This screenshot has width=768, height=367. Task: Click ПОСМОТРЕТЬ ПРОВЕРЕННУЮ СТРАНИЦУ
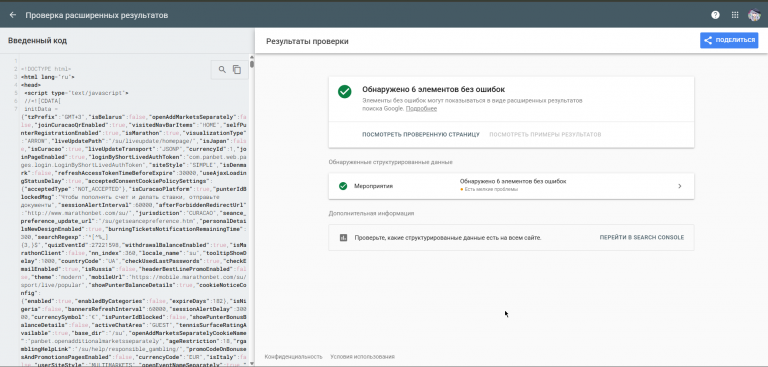(x=421, y=134)
